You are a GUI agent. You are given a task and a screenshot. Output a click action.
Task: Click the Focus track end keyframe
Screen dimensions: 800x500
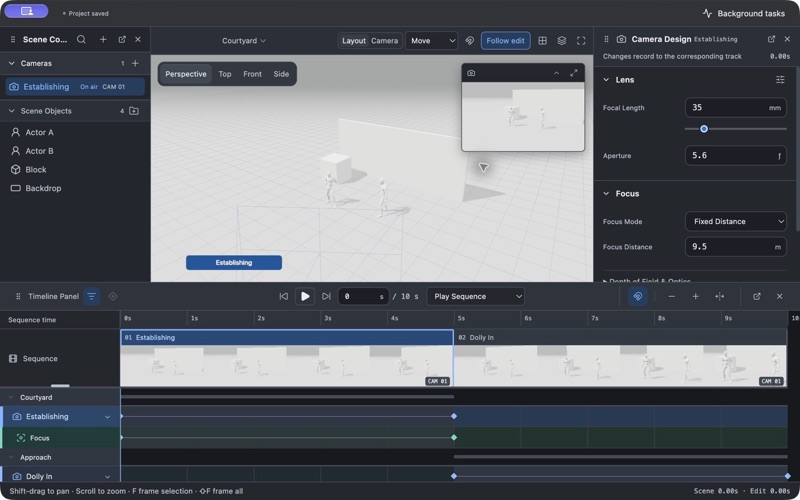click(x=454, y=438)
